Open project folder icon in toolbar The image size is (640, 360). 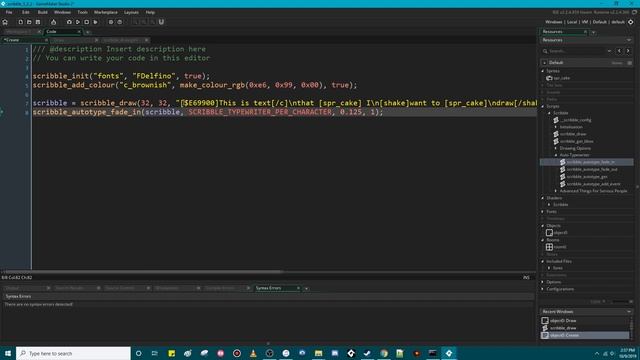(x=29, y=22)
